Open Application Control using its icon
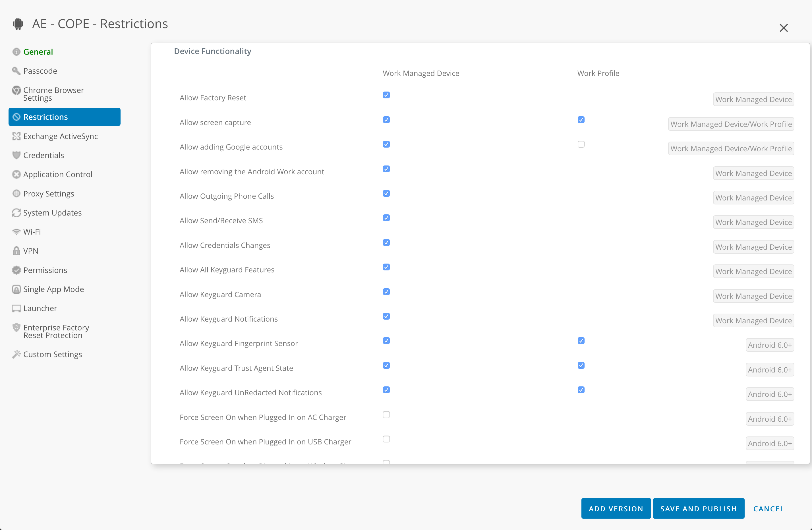 (x=16, y=174)
